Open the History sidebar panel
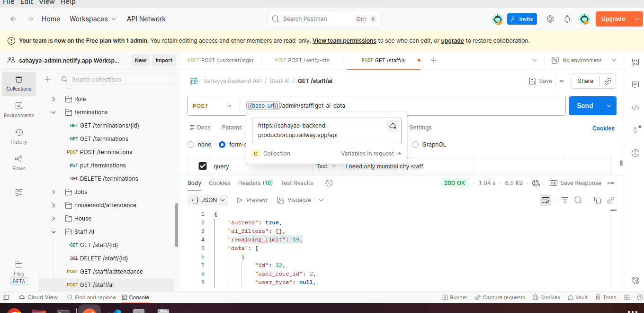The height and width of the screenshot is (313, 644). coord(19,136)
